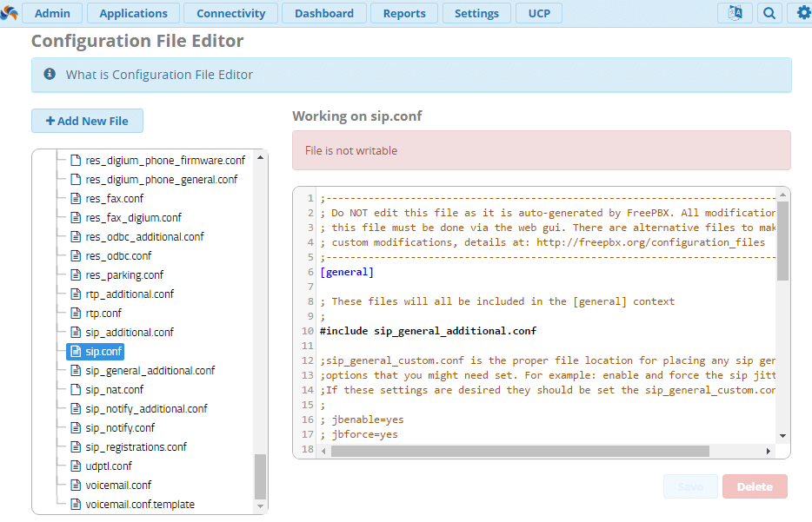This screenshot has height=522, width=812.
Task: Open the Applications menu
Action: click(133, 13)
